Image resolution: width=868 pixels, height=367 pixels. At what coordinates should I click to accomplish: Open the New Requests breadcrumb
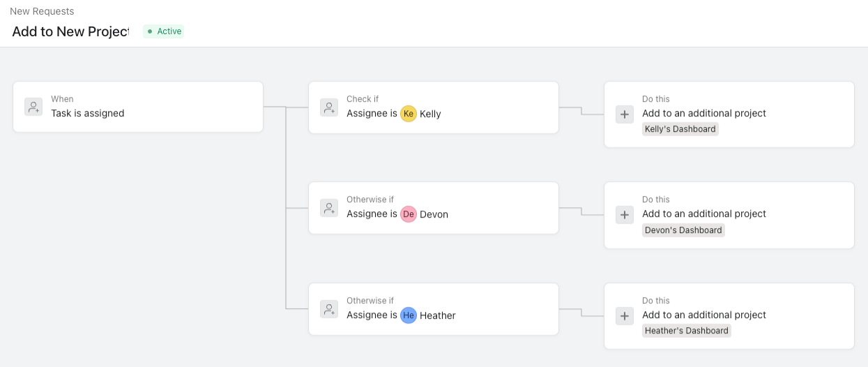click(x=42, y=11)
